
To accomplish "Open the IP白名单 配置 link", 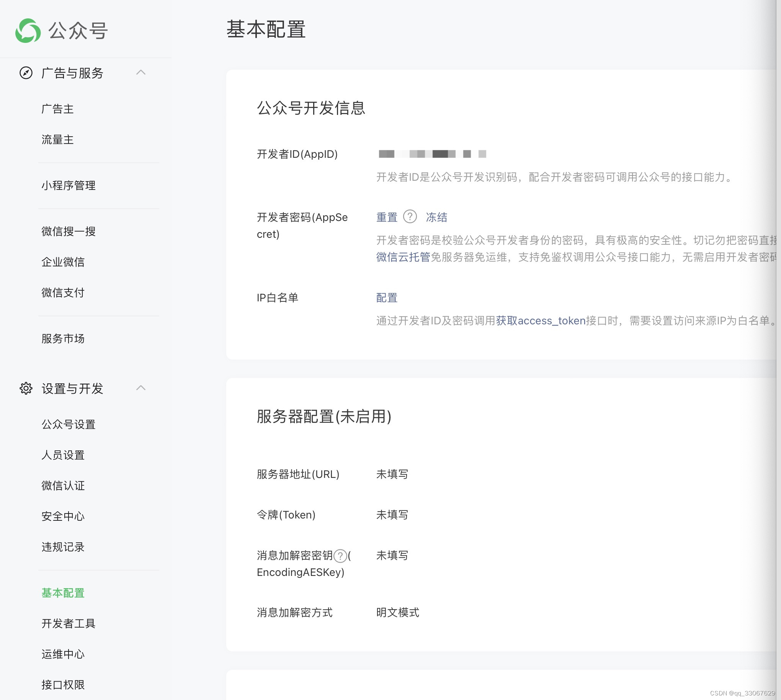I will tap(386, 298).
